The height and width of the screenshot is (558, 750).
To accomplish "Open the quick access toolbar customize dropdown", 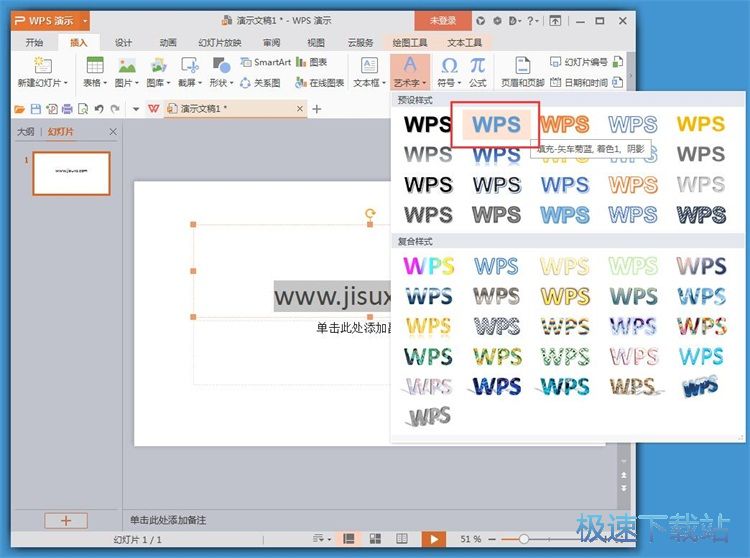I will pyautogui.click(x=136, y=109).
